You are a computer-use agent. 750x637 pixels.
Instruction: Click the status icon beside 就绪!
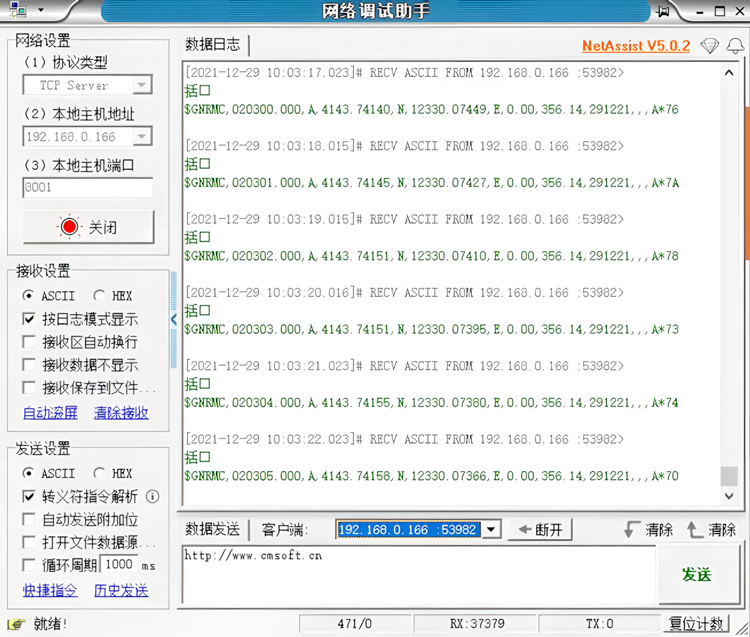(x=16, y=624)
